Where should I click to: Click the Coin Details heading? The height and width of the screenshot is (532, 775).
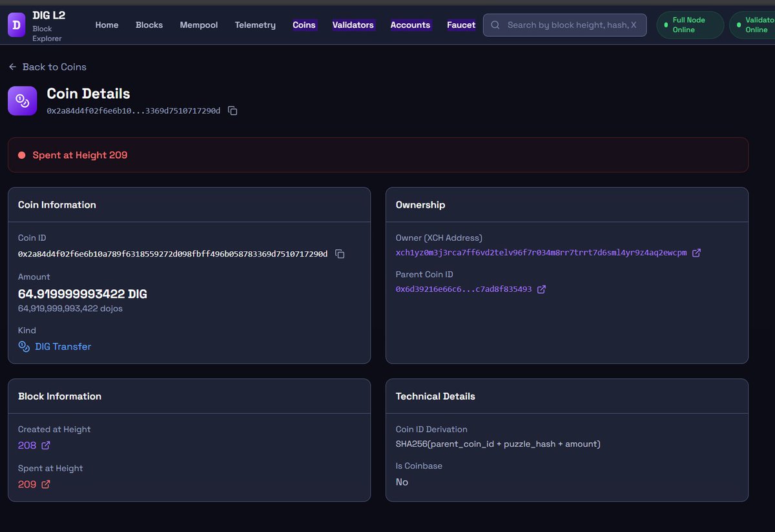(88, 94)
